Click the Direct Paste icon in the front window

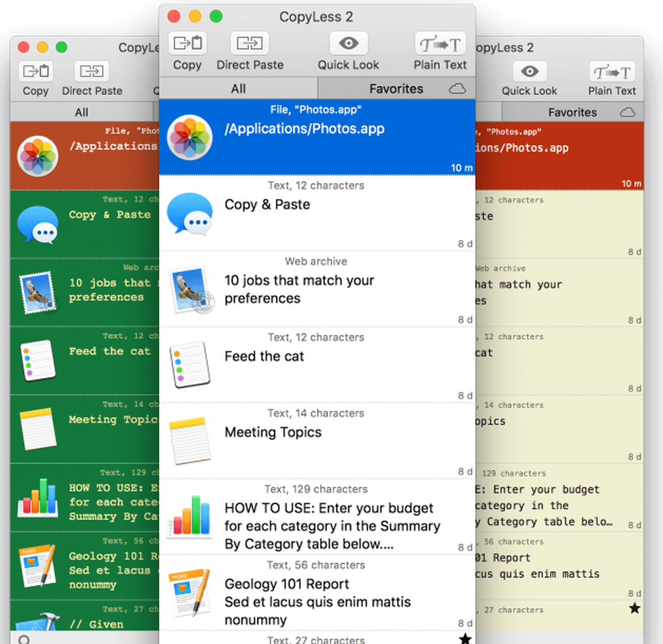coord(249,43)
